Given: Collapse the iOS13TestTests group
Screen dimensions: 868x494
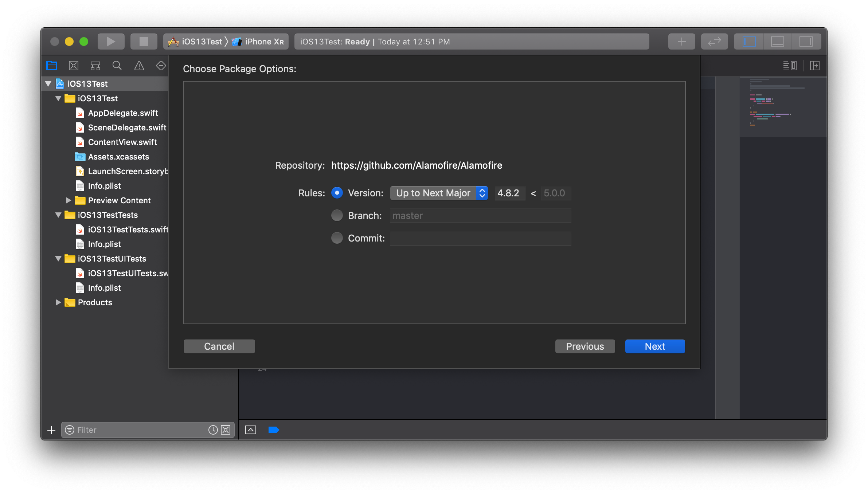Looking at the screenshot, I should pos(58,215).
